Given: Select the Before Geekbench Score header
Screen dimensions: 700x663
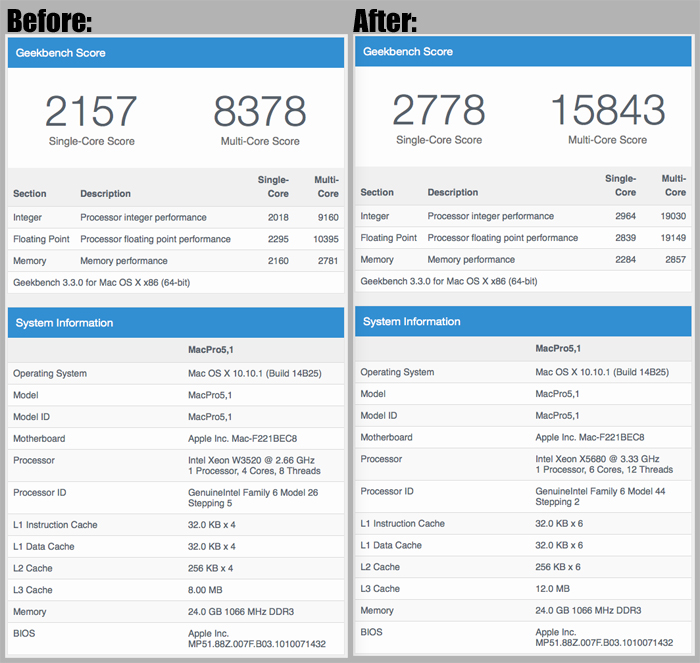Looking at the screenshot, I should click(x=176, y=53).
